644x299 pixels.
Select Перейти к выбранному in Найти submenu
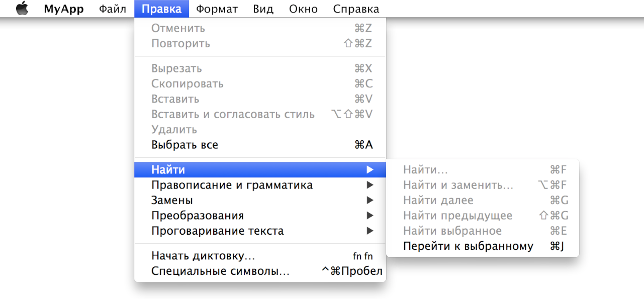tap(468, 246)
